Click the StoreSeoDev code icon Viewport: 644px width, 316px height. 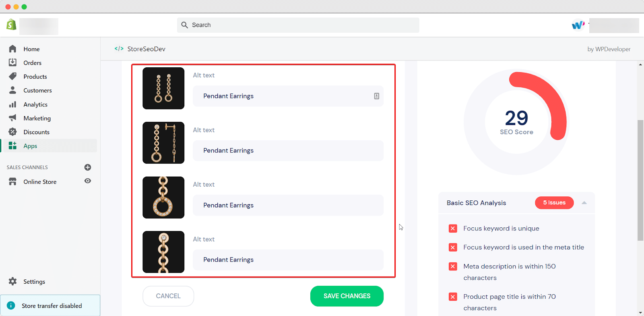click(119, 48)
